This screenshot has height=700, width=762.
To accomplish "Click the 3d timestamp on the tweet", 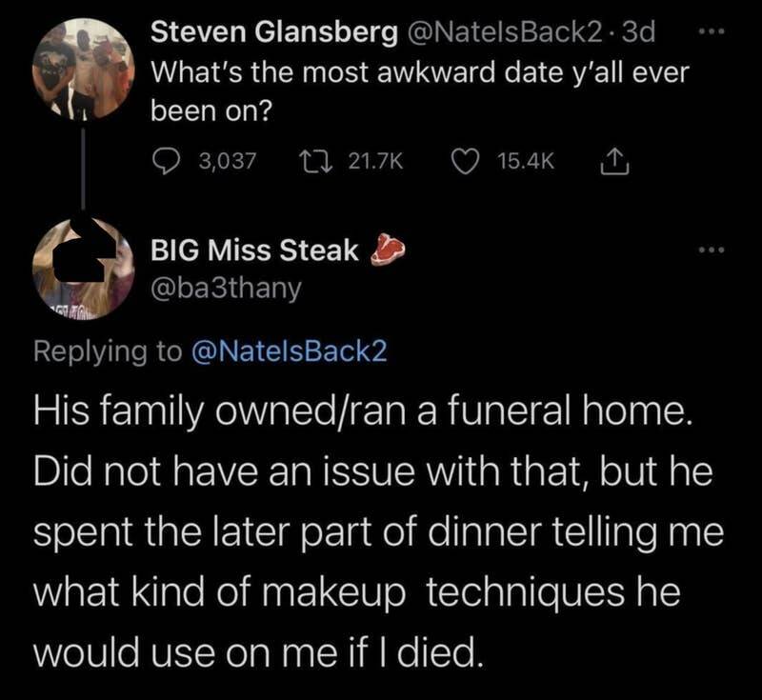I will tap(643, 34).
